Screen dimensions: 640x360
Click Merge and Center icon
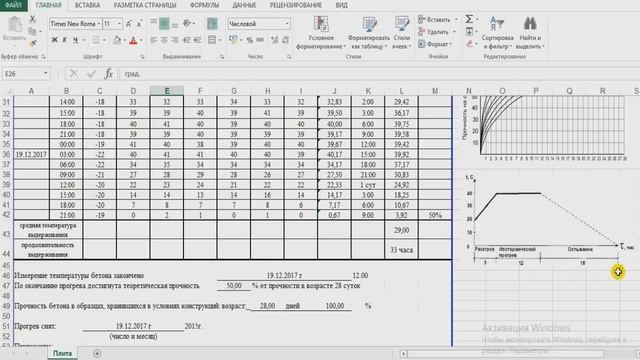(x=212, y=40)
